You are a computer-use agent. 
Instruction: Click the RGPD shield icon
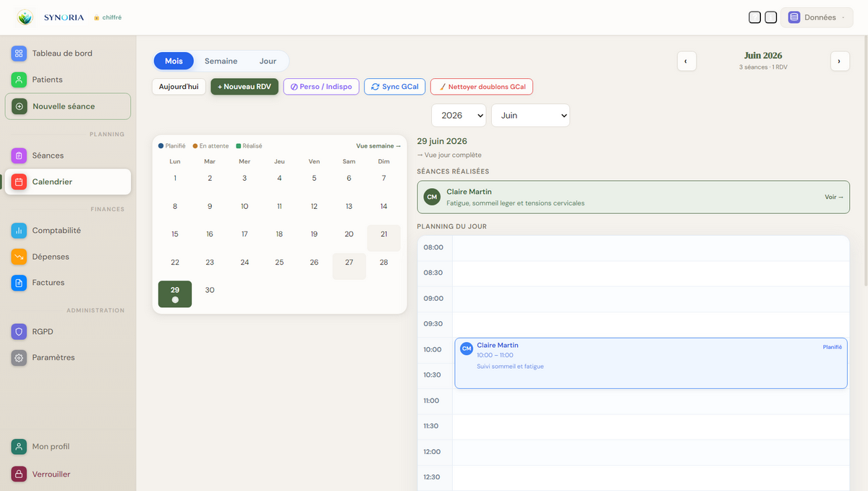pyautogui.click(x=19, y=332)
